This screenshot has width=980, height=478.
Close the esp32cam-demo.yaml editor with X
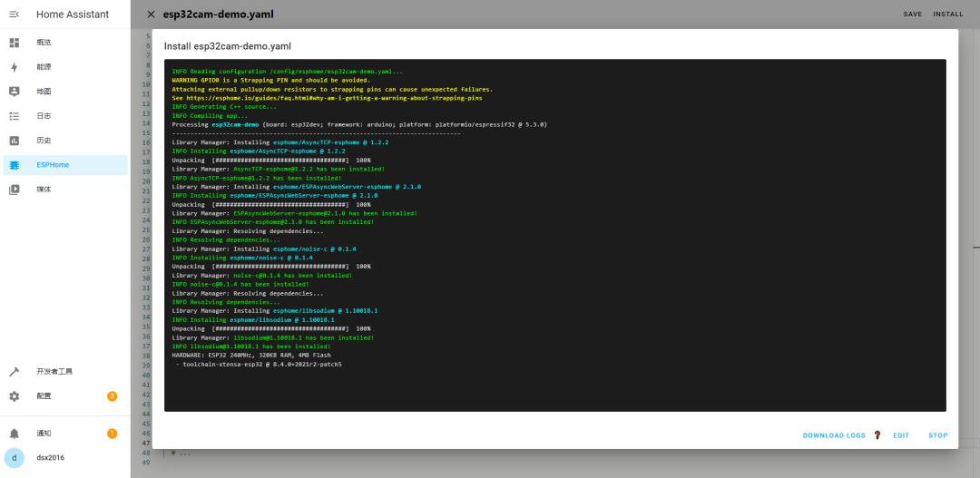point(151,15)
